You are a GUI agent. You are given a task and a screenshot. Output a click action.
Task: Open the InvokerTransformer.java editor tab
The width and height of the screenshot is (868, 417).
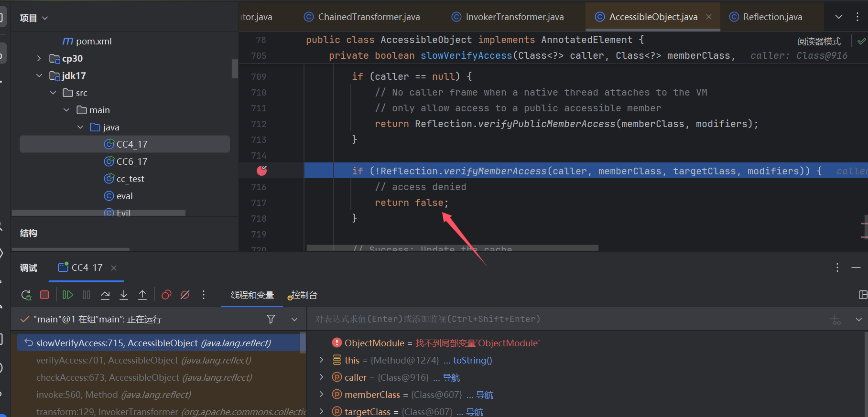508,17
